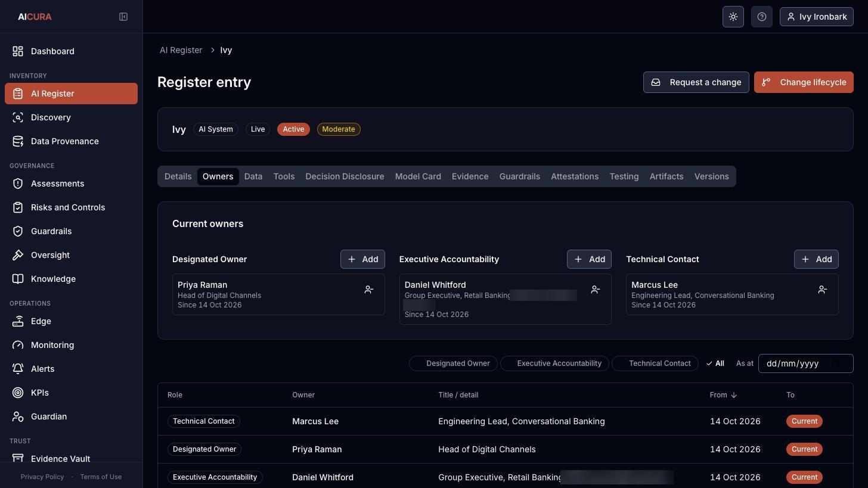This screenshot has width=868, height=488.
Task: Remove Priya Raman as Designated Owner
Action: tap(369, 290)
